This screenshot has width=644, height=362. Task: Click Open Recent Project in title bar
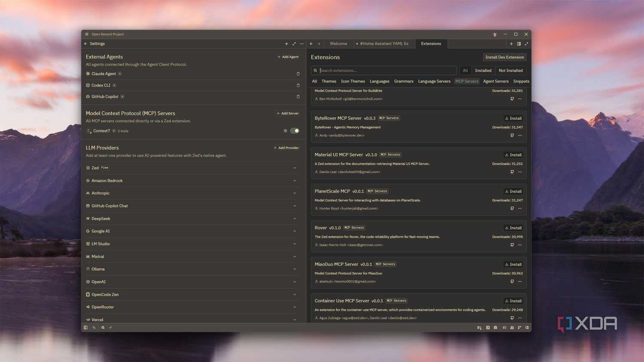[x=107, y=34]
